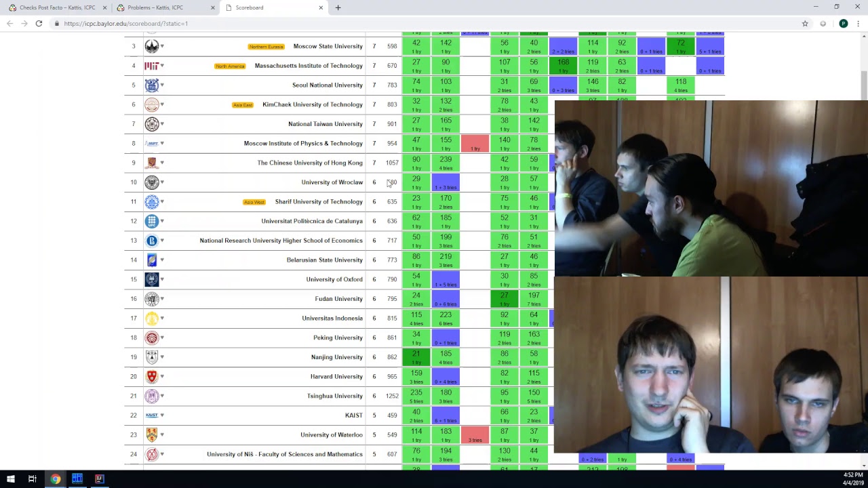868x488 pixels.
Task: Bookmark this page with the star
Action: pyautogui.click(x=805, y=23)
